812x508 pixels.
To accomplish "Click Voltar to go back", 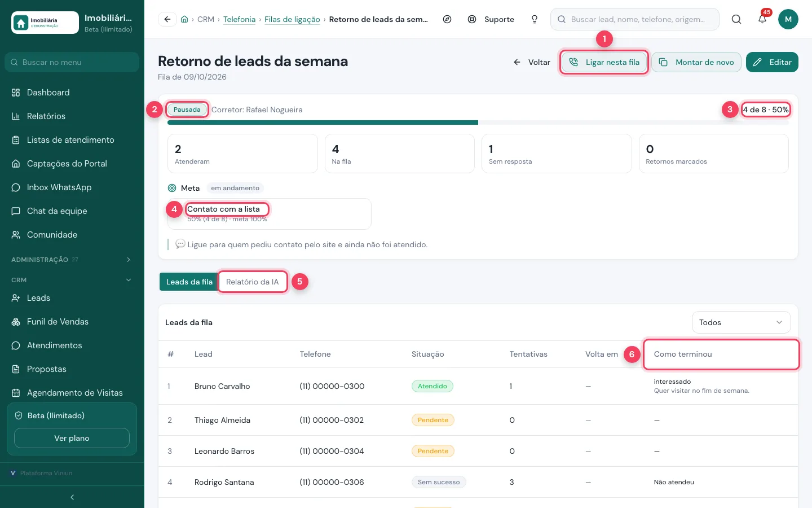I will coord(532,62).
